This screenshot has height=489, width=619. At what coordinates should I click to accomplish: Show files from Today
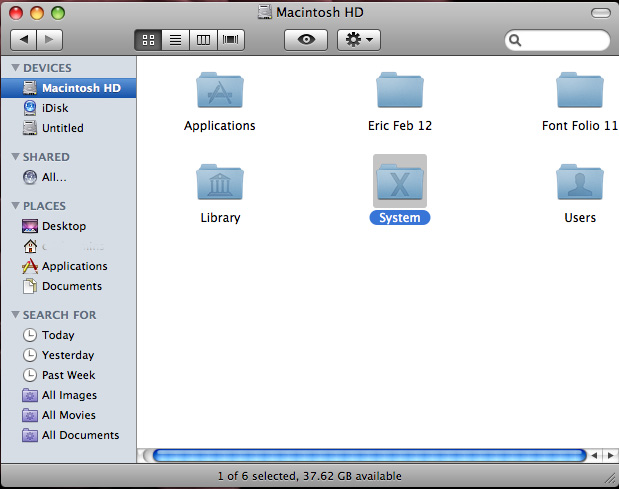(x=69, y=335)
